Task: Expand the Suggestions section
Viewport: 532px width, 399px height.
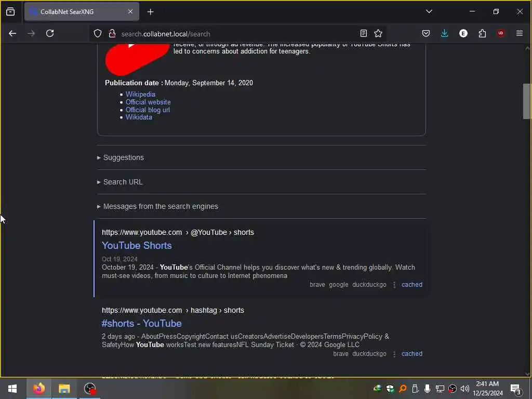Action: click(x=121, y=157)
